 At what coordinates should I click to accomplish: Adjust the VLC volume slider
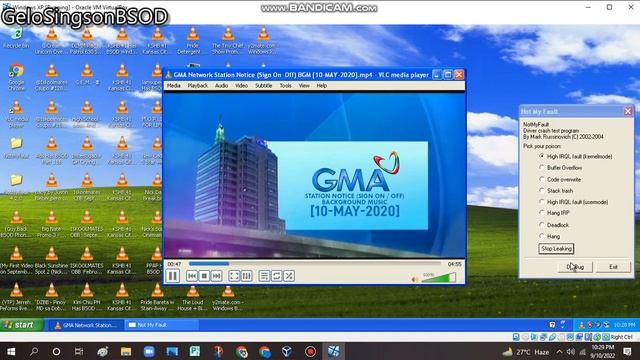pos(438,278)
